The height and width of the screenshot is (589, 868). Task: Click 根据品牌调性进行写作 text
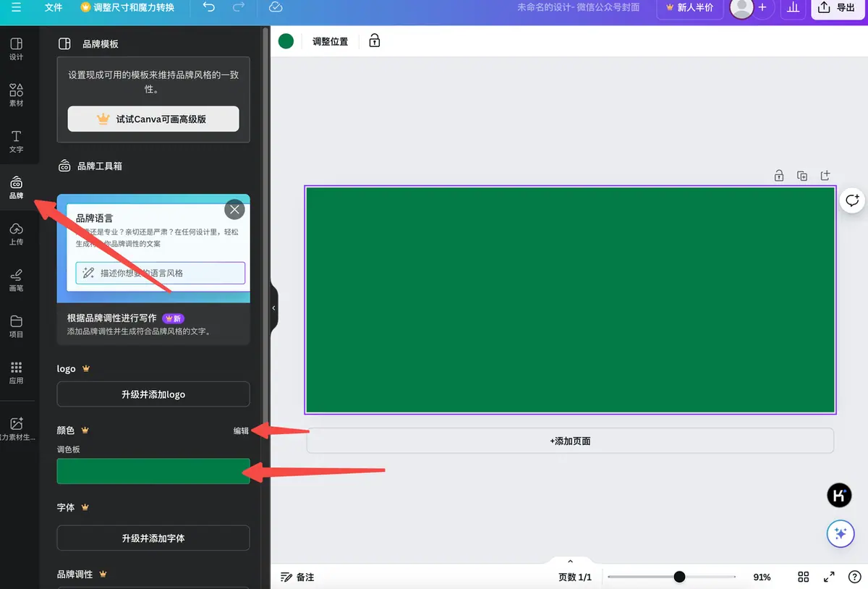[x=111, y=318]
